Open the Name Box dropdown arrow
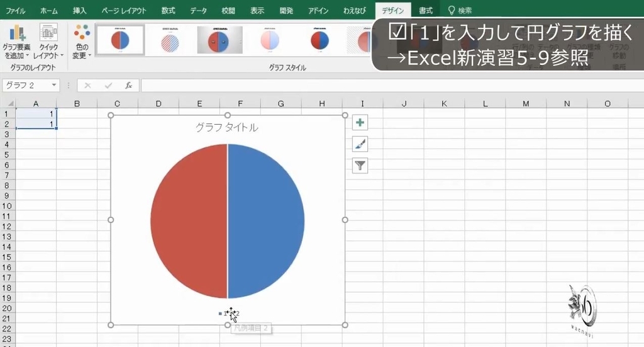Viewport: 644px width, 347px height. pos(54,85)
